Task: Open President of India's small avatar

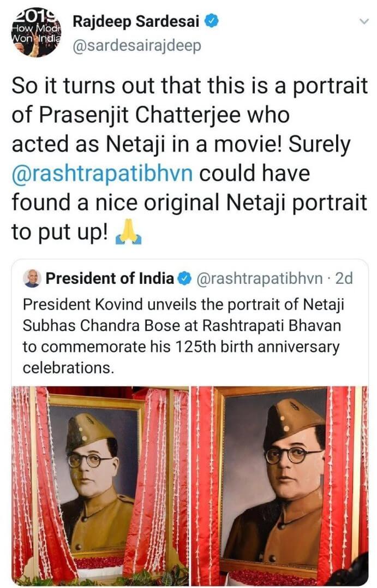Action: coord(32,278)
